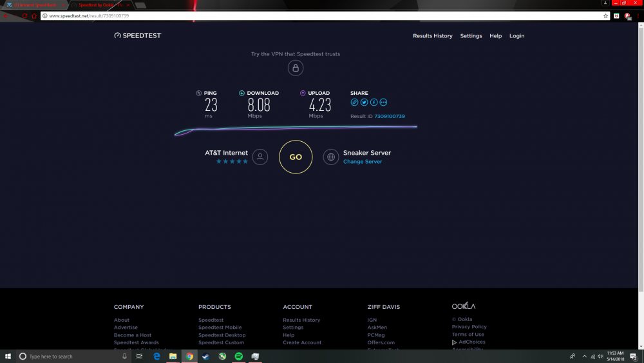
Task: Open footer Privacy Policy link
Action: coord(469,327)
